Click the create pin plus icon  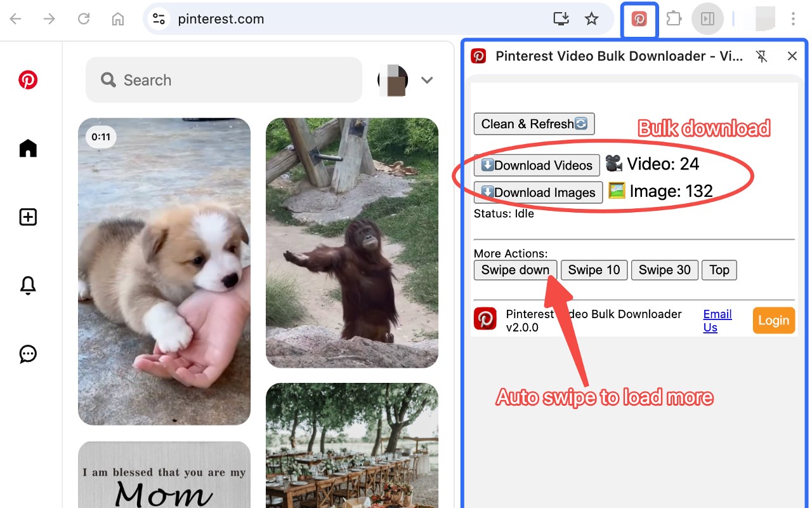pos(28,217)
